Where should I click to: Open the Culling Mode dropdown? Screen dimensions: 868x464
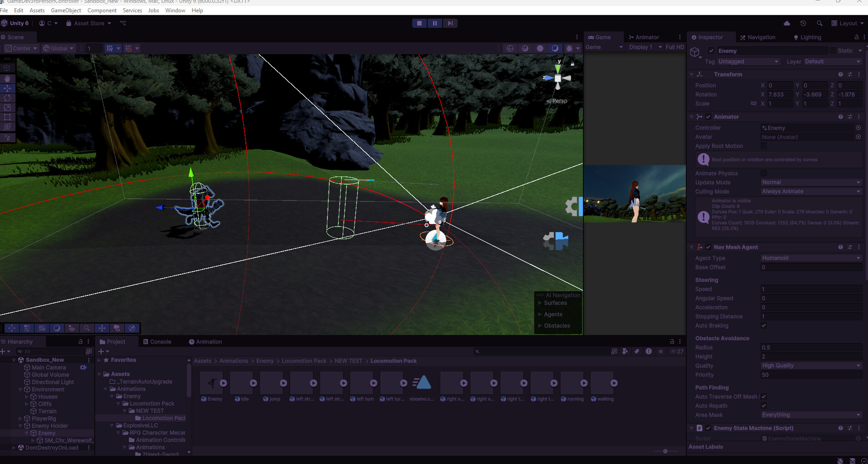811,191
